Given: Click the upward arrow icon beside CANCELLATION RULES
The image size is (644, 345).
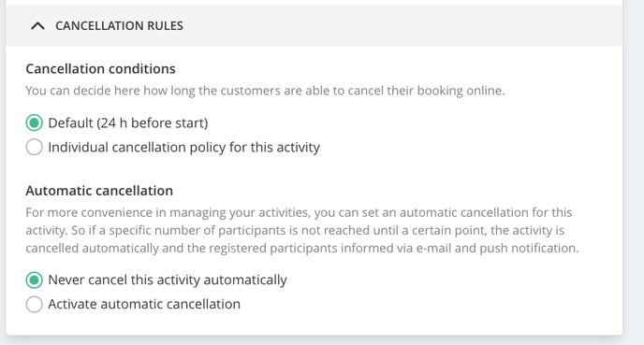Looking at the screenshot, I should pyautogui.click(x=37, y=26).
